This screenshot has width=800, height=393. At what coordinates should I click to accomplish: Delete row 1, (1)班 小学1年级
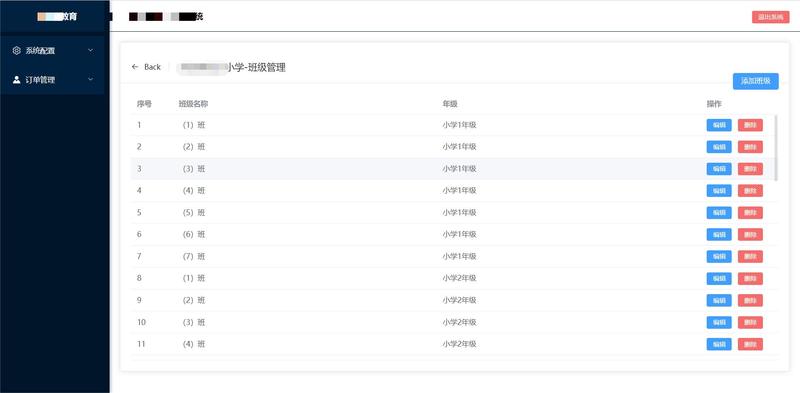click(750, 125)
